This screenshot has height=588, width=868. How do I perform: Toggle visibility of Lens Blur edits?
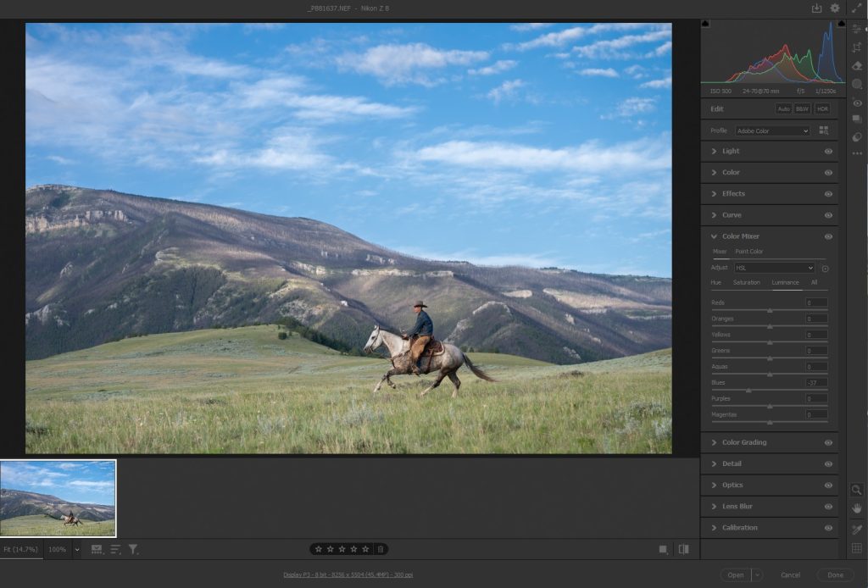[828, 507]
